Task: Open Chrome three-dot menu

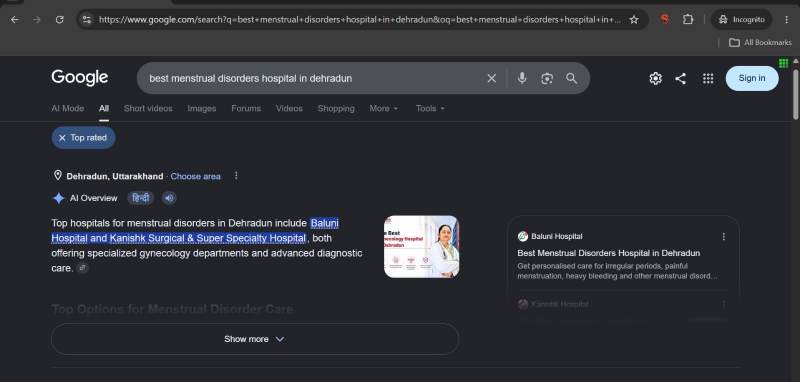Action: pyautogui.click(x=786, y=20)
